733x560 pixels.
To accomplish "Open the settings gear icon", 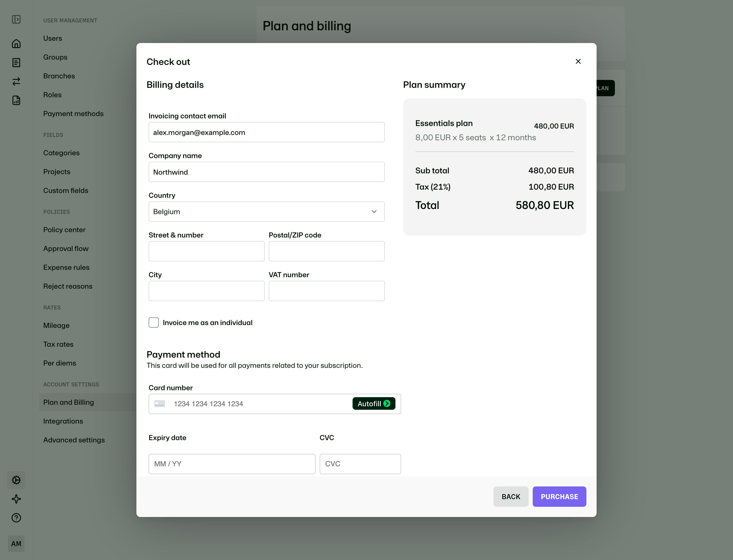I will 16,480.
